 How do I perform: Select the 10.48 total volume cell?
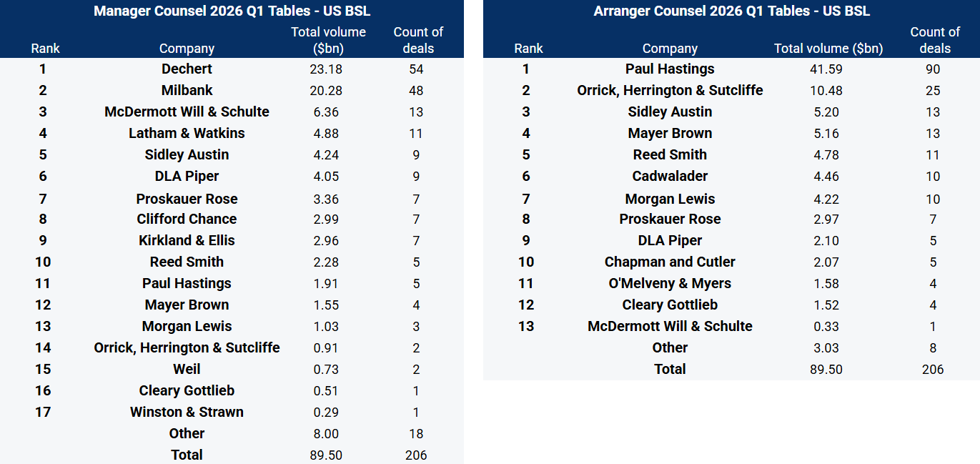(828, 91)
